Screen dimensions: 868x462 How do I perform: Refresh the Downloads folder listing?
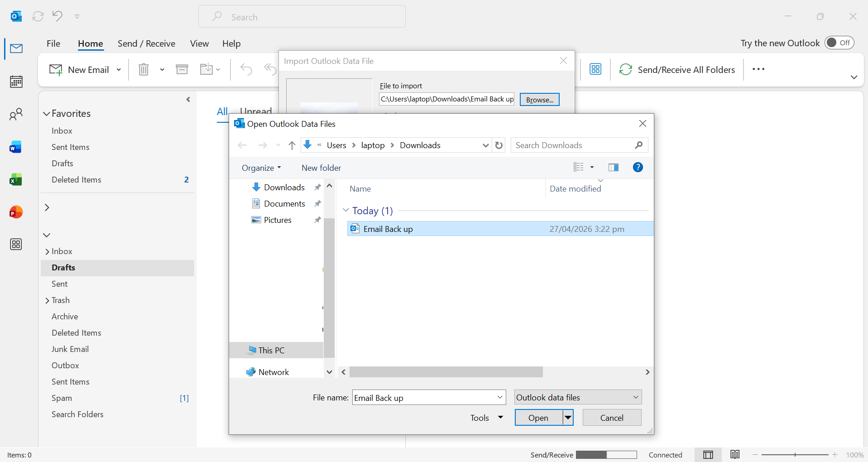(x=499, y=145)
